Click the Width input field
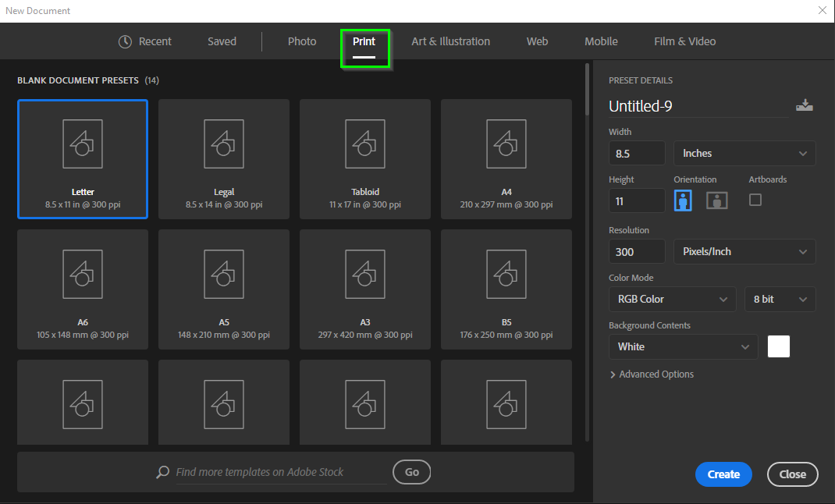 (x=637, y=153)
